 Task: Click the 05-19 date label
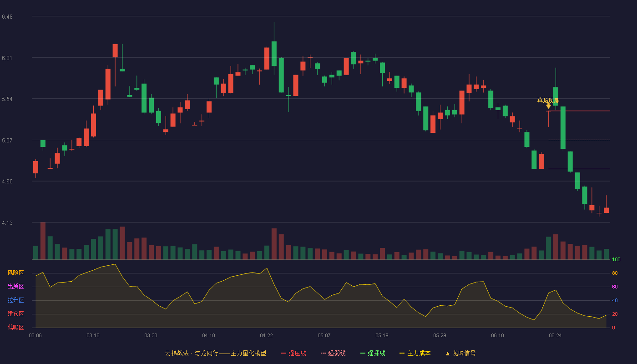[x=382, y=335]
